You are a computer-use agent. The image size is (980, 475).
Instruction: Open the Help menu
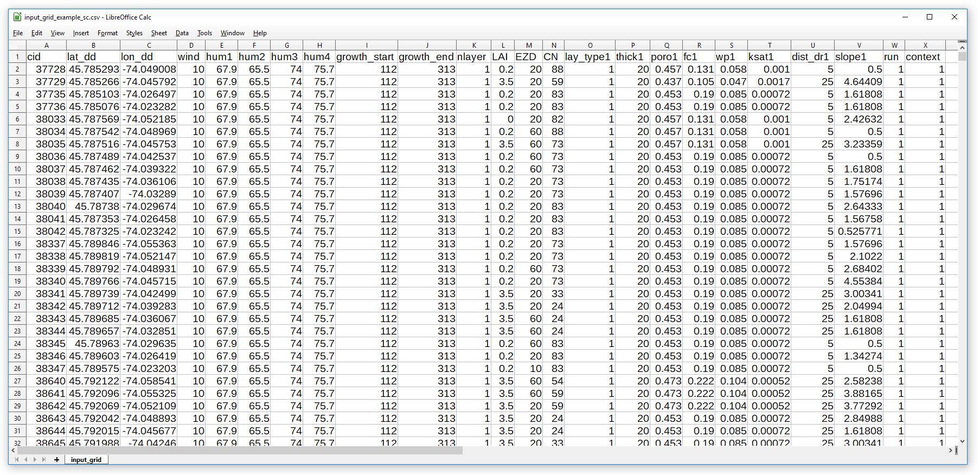point(260,33)
